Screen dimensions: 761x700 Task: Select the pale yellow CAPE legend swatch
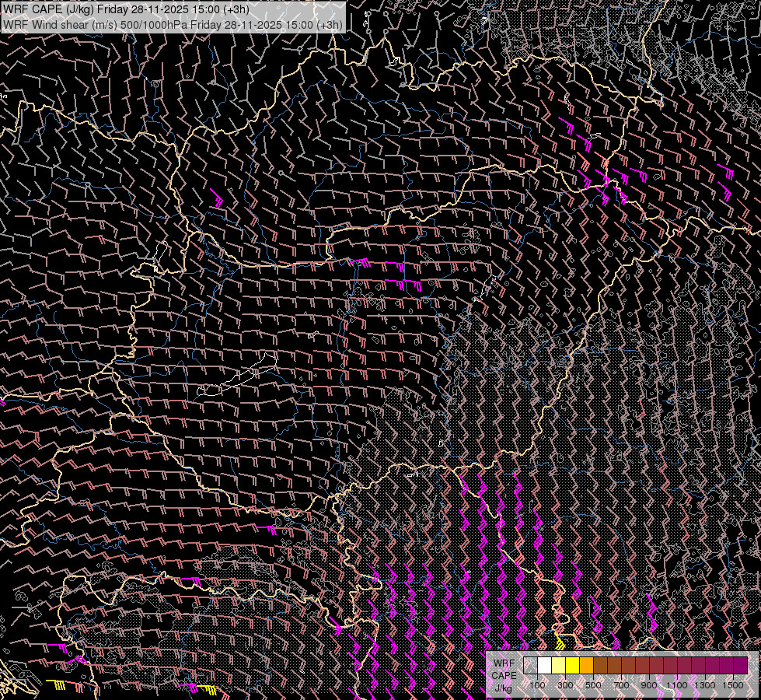[558, 665]
